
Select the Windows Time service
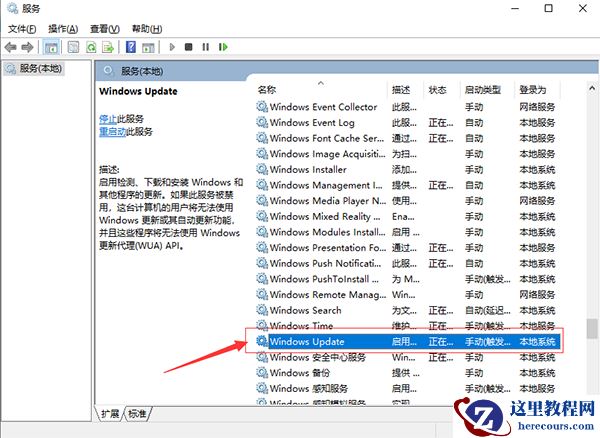point(408,326)
